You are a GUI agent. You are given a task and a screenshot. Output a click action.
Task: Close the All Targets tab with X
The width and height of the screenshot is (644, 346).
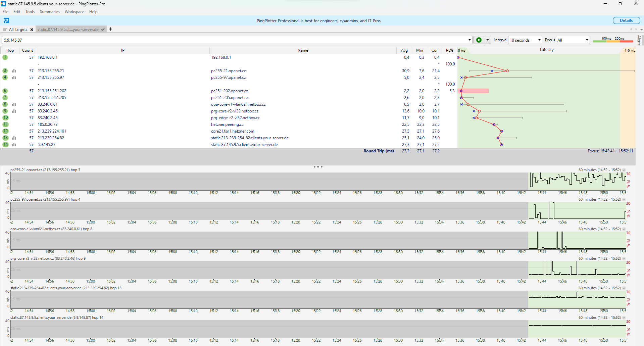click(x=32, y=30)
